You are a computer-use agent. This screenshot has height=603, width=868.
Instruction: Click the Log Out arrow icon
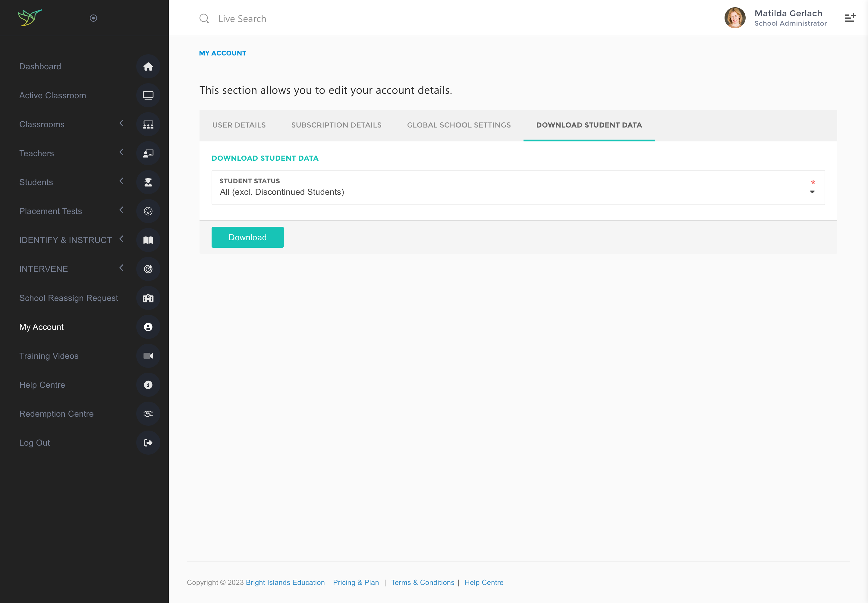pos(148,443)
